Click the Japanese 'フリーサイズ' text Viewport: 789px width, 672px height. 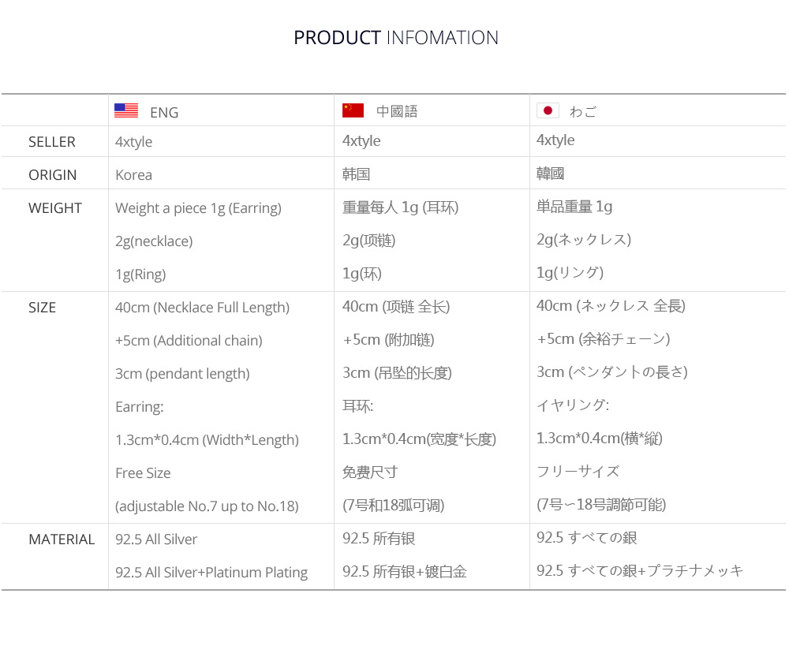578,472
